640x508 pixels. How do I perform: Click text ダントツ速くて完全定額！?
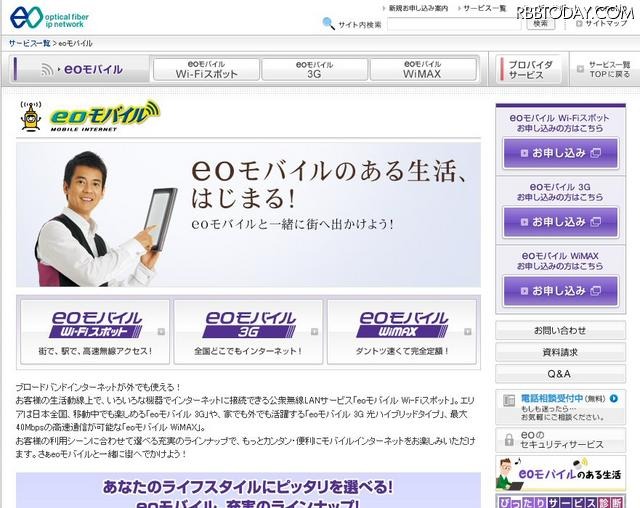tap(402, 351)
